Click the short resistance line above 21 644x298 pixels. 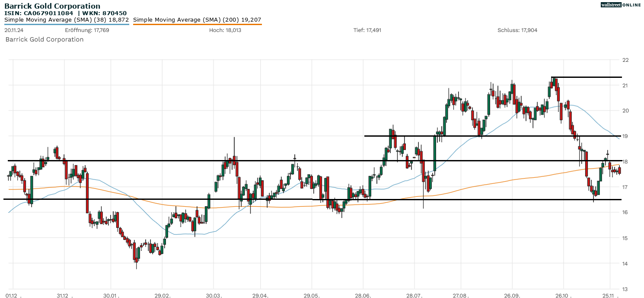[587, 77]
